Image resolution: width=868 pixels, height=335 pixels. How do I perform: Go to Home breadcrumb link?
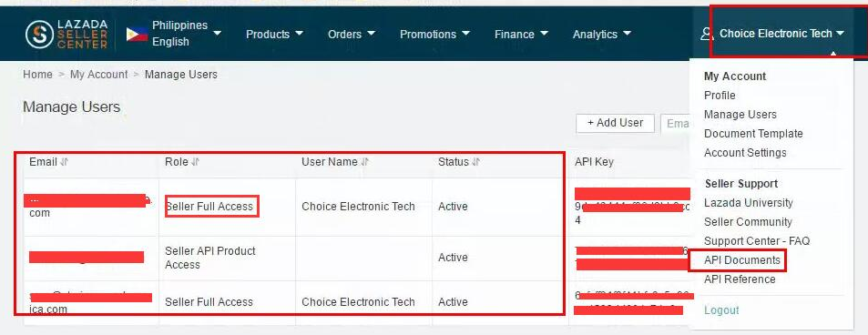(37, 75)
